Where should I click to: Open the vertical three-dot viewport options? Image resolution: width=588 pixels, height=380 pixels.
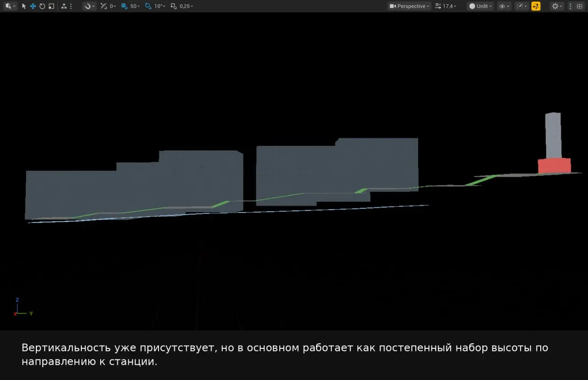pyautogui.click(x=571, y=6)
